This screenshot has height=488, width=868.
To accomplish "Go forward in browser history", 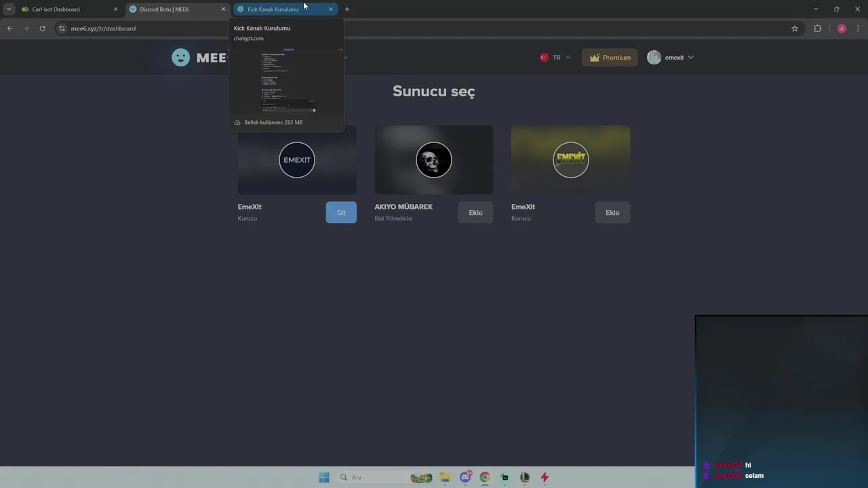I will pos(26,28).
